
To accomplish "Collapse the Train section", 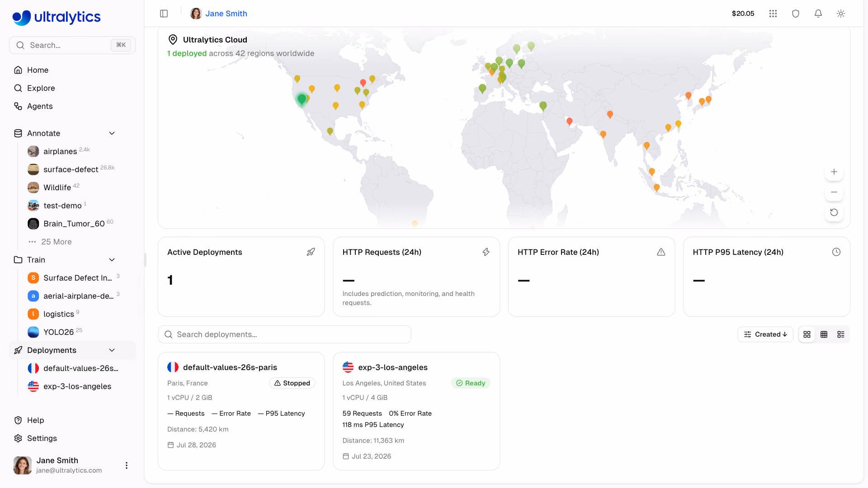I will [112, 260].
